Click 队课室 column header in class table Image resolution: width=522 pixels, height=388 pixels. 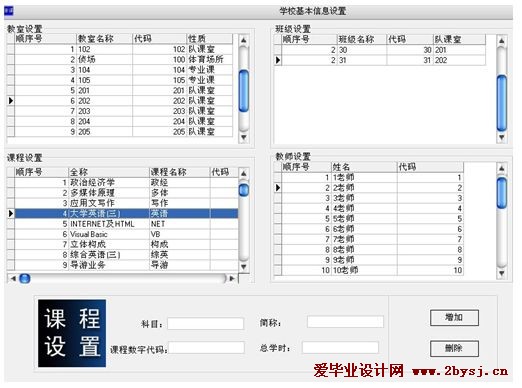click(459, 39)
